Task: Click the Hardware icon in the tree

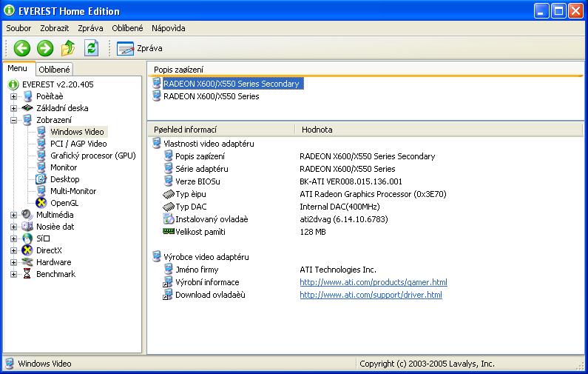Action: [x=27, y=262]
